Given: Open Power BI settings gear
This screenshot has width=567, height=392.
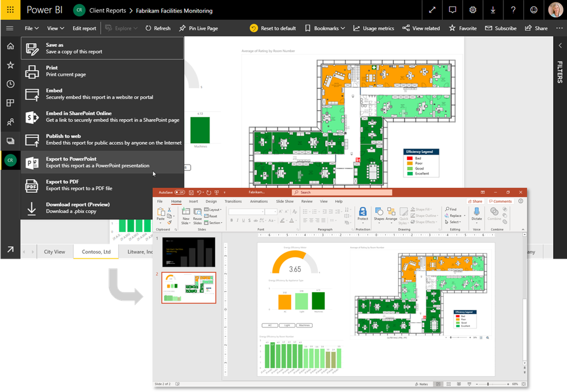Looking at the screenshot, I should click(x=473, y=10).
